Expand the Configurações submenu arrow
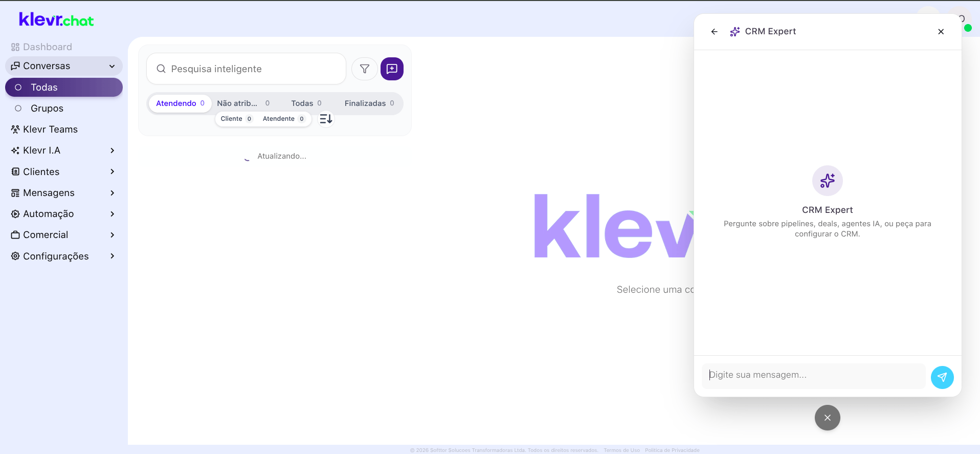This screenshot has height=454, width=980. point(113,256)
